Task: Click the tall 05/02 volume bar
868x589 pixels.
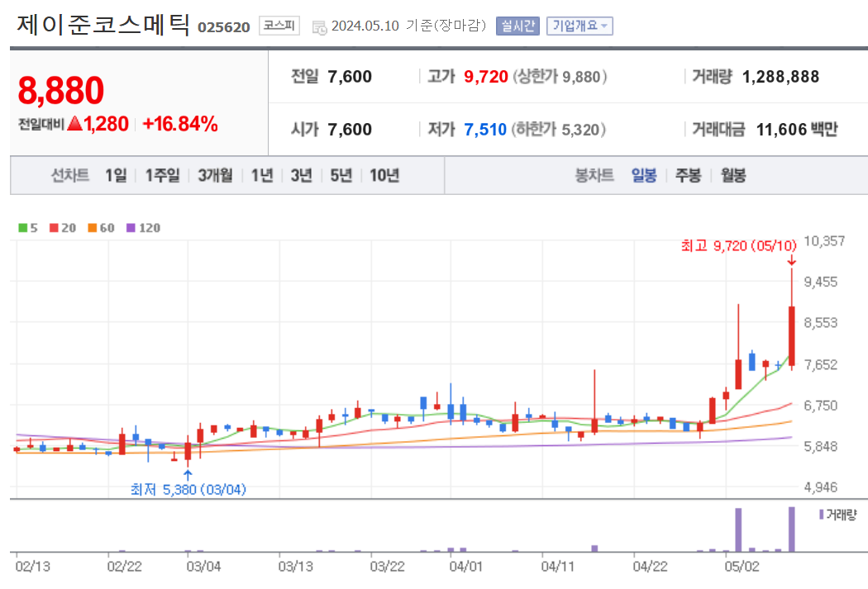Action: 738,530
